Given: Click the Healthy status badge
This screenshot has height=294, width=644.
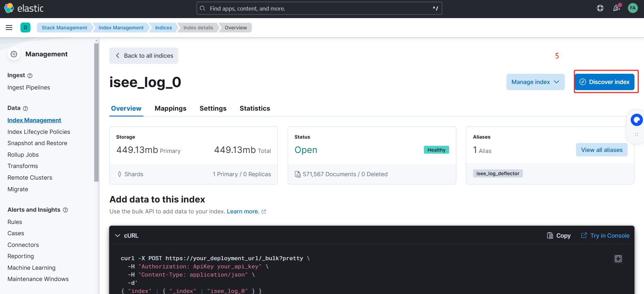Looking at the screenshot, I should [437, 150].
